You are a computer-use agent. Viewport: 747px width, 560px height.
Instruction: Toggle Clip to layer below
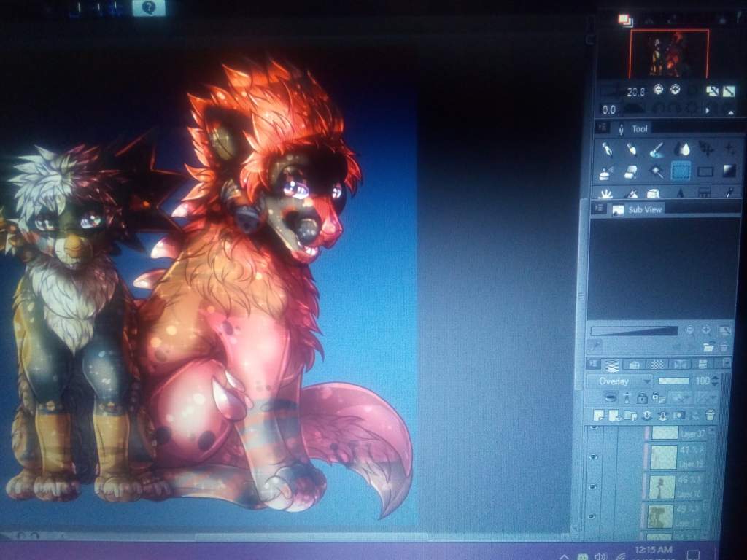611,397
